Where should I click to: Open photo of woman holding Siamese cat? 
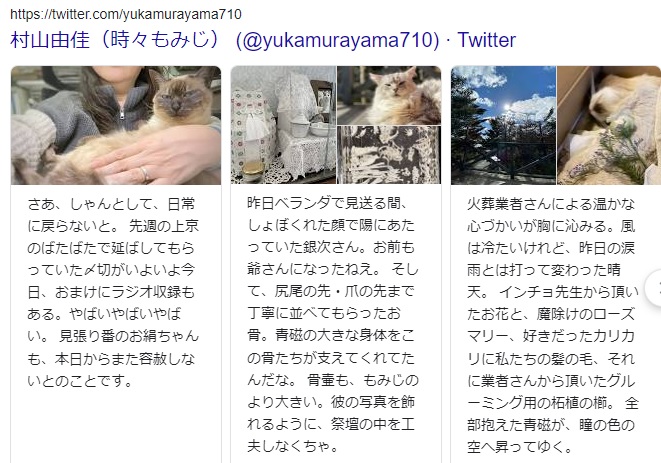116,125
